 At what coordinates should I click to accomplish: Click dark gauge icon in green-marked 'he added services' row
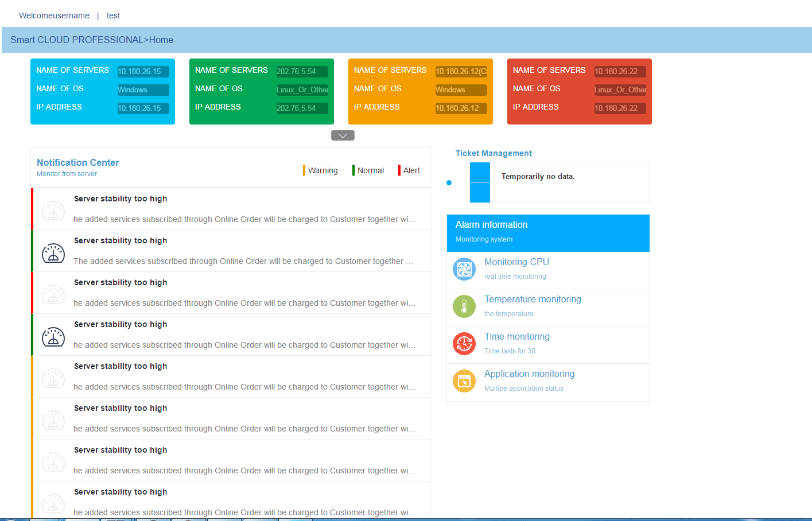[53, 337]
